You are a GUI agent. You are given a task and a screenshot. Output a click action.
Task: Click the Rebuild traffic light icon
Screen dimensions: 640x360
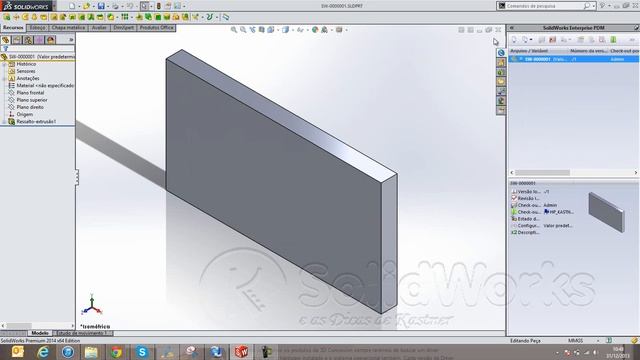tap(158, 6)
